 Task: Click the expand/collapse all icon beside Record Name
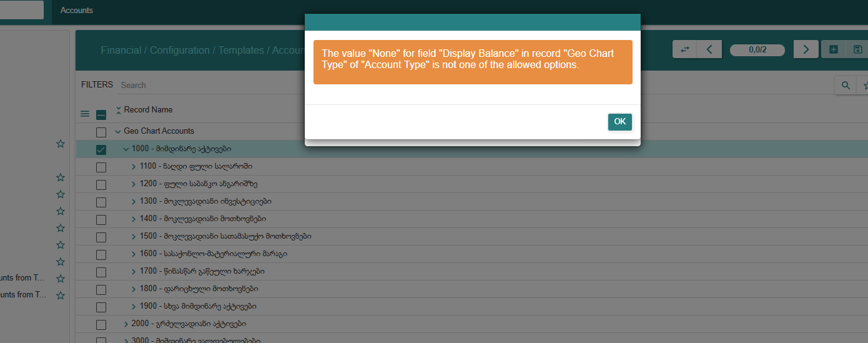(119, 110)
